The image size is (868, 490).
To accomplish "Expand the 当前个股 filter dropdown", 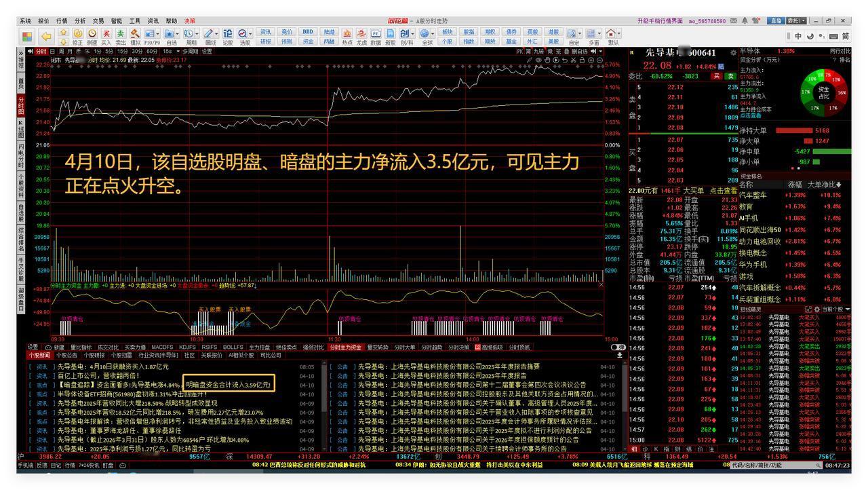I will coord(848,309).
